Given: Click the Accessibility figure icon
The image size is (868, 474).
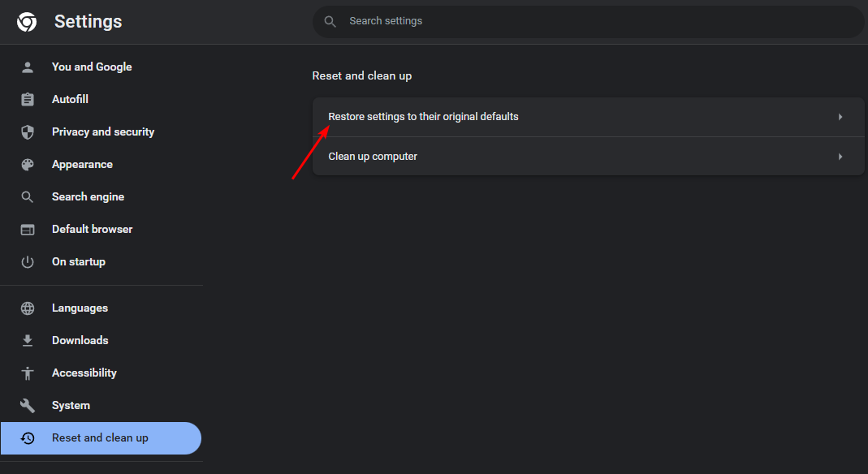Looking at the screenshot, I should click(28, 373).
